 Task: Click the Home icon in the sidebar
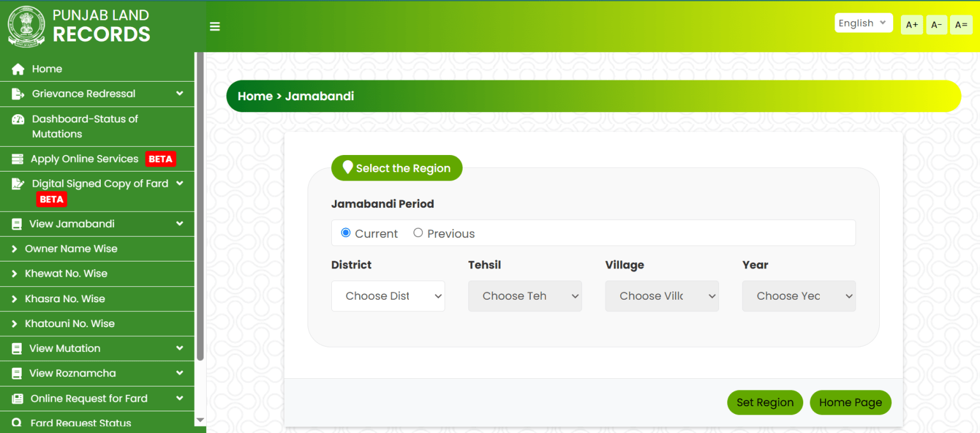pyautogui.click(x=18, y=68)
